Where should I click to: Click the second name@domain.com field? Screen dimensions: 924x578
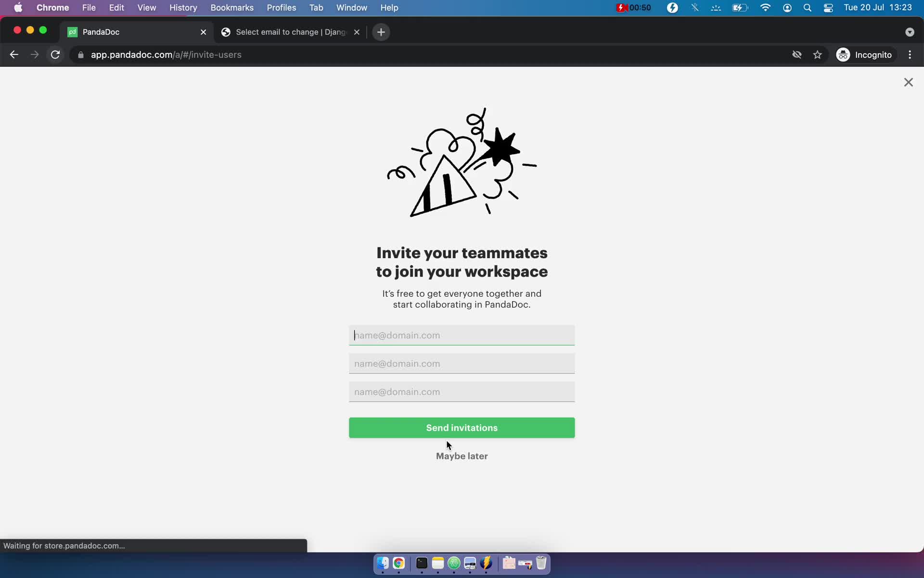[462, 364]
